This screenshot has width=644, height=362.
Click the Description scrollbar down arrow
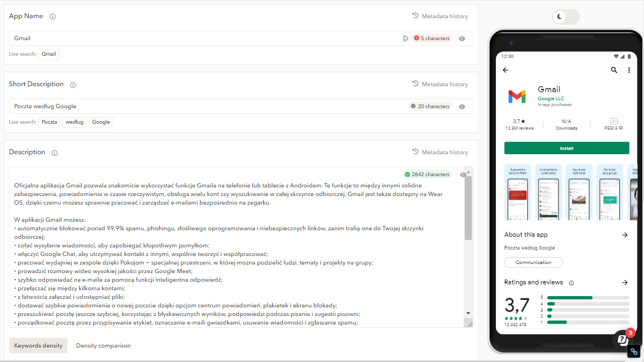(468, 313)
